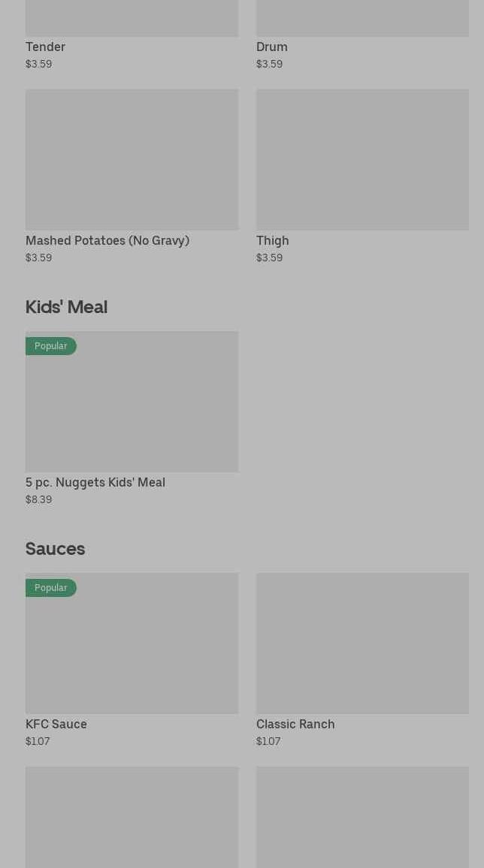The height and width of the screenshot is (868, 484).
Task: Click the $3.59 price under Drum
Action: click(269, 64)
